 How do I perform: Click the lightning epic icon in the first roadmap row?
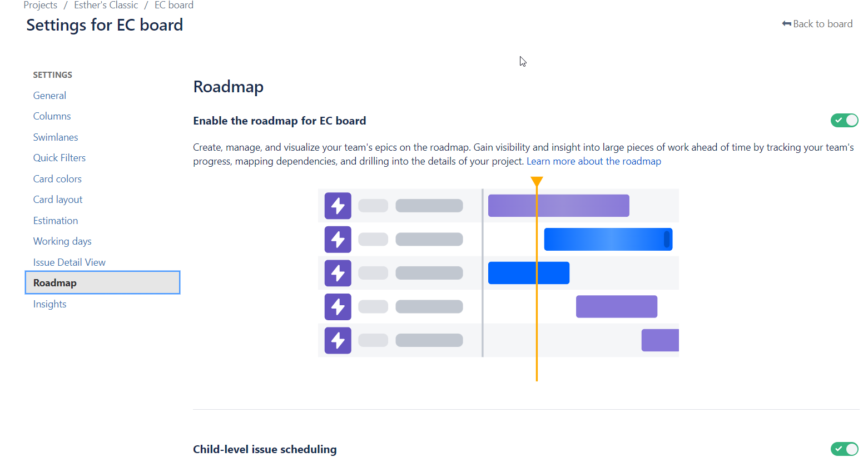pyautogui.click(x=338, y=206)
